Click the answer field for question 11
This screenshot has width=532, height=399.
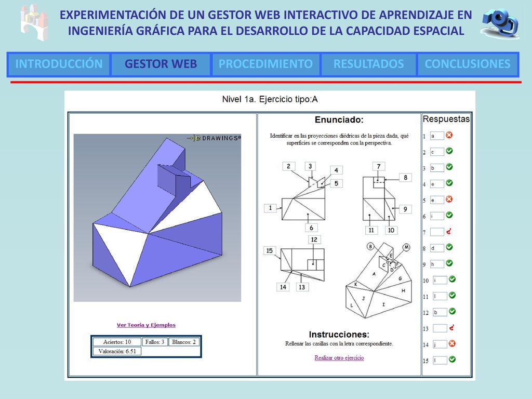point(440,296)
